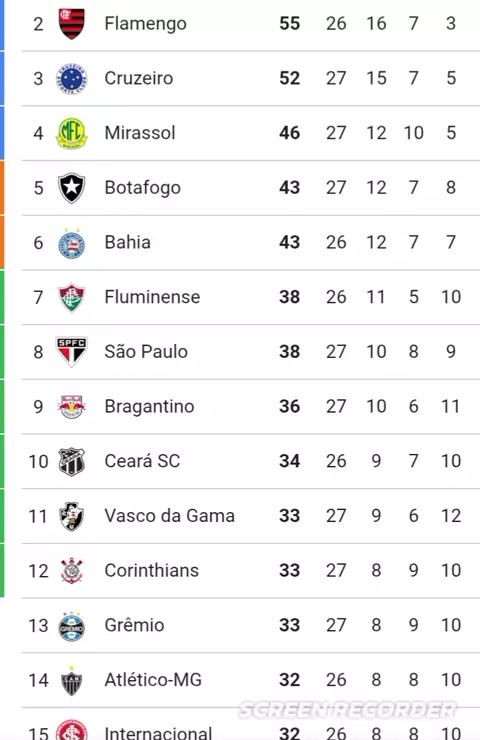Click the São Paulo SPFC crest
Screen dimensions: 480x740
(x=72, y=352)
